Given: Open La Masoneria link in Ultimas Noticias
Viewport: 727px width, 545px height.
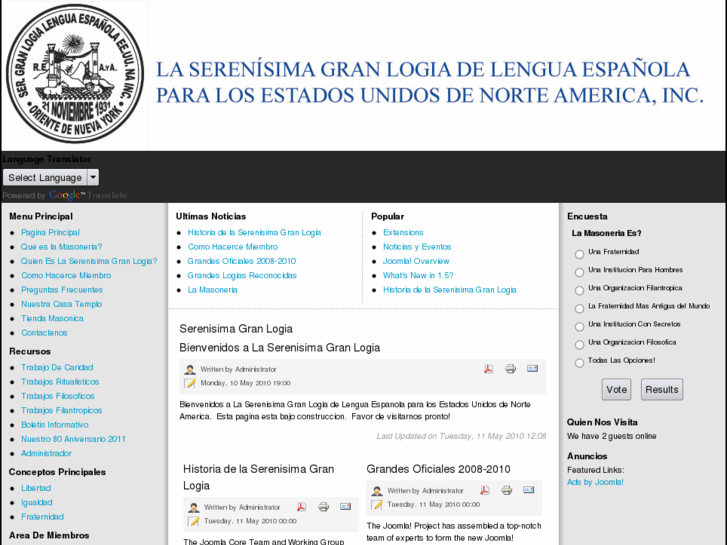Looking at the screenshot, I should 212,290.
